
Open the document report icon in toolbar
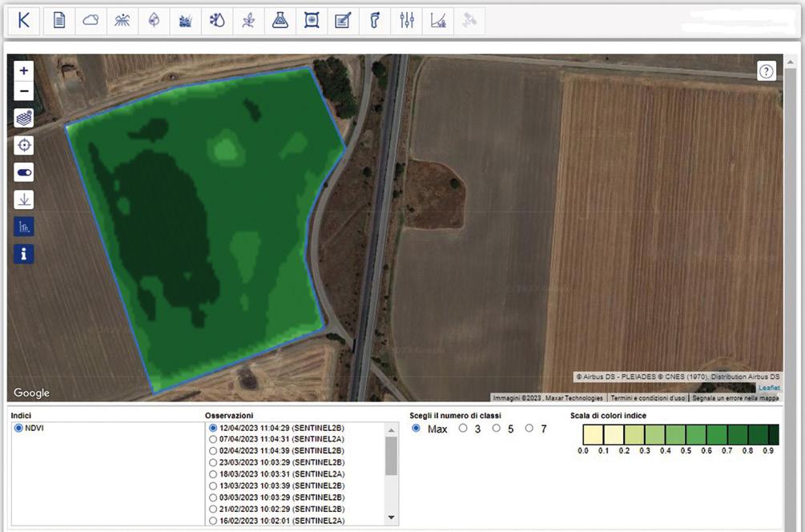pyautogui.click(x=59, y=21)
